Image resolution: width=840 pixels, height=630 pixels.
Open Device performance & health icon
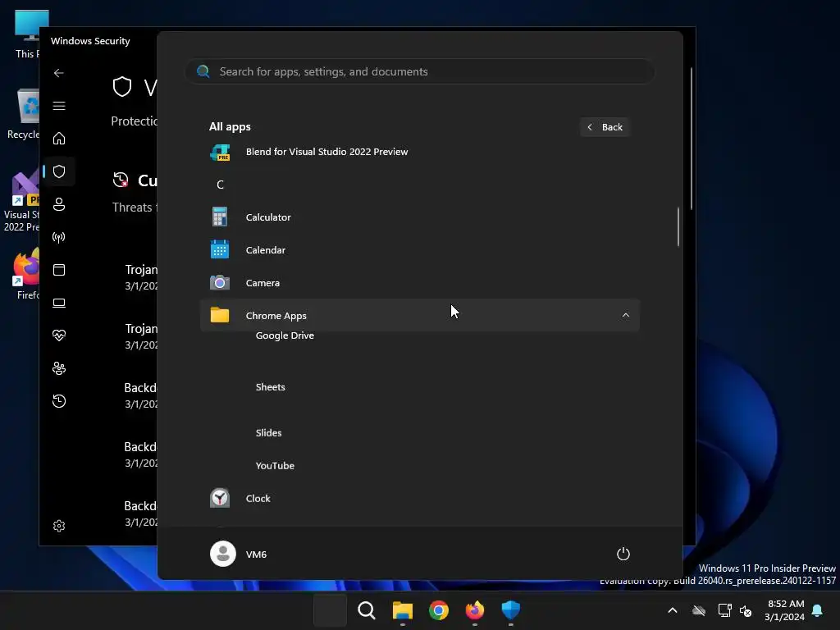59,336
